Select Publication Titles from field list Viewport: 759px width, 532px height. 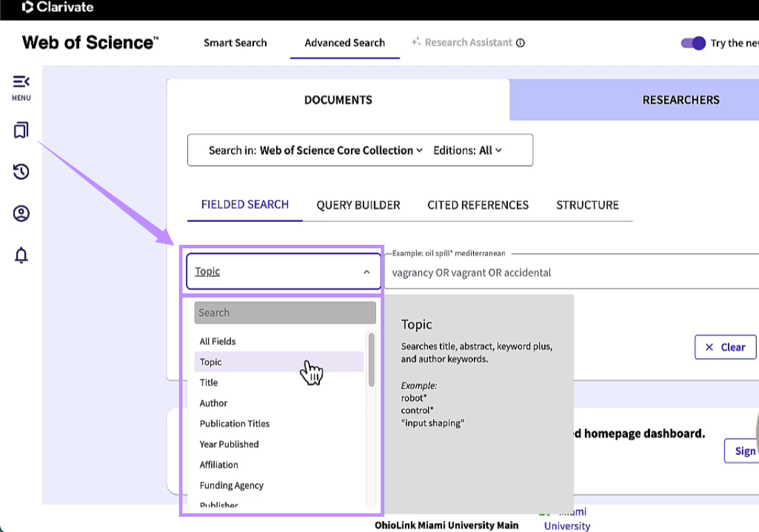(234, 424)
